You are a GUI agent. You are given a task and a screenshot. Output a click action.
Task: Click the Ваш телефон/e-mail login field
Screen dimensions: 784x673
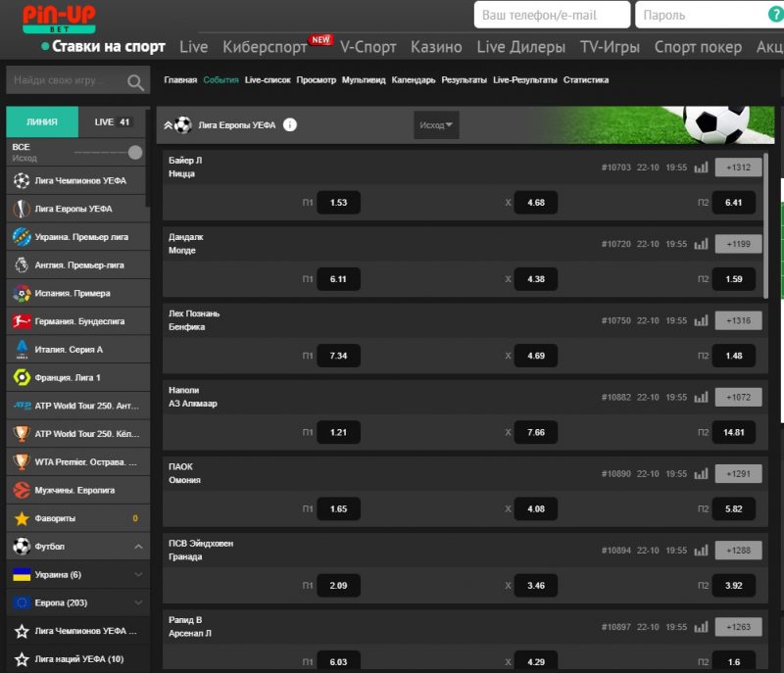[552, 15]
